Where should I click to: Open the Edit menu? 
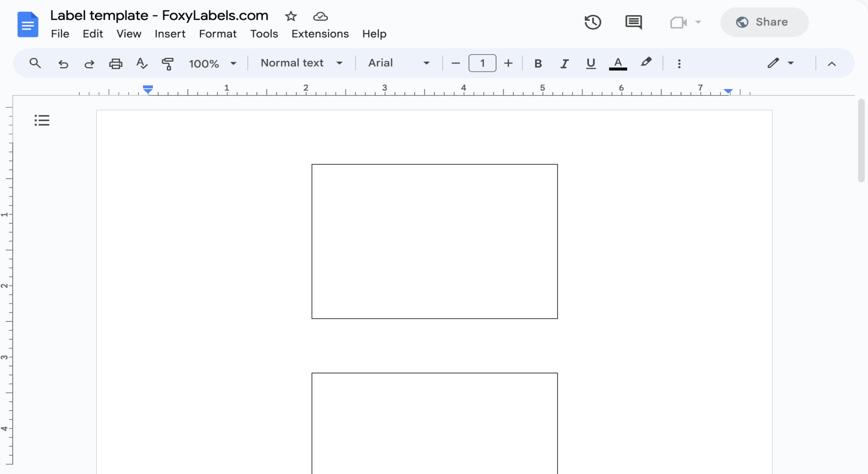93,34
